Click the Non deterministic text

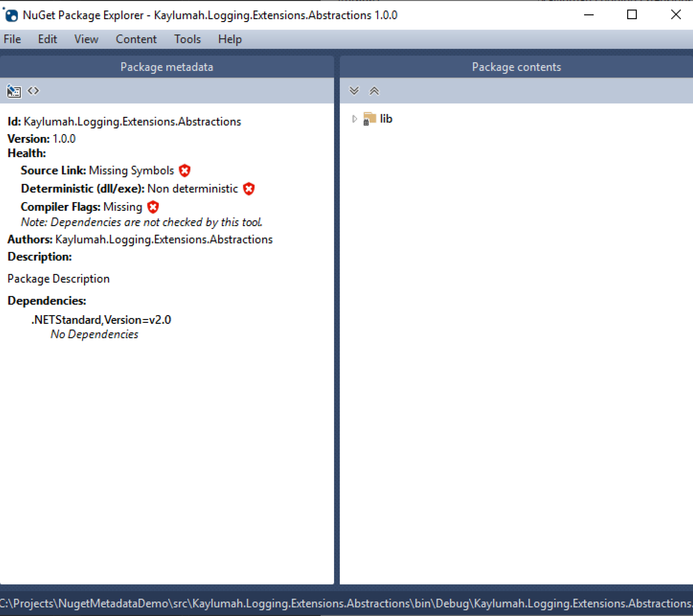coord(192,188)
